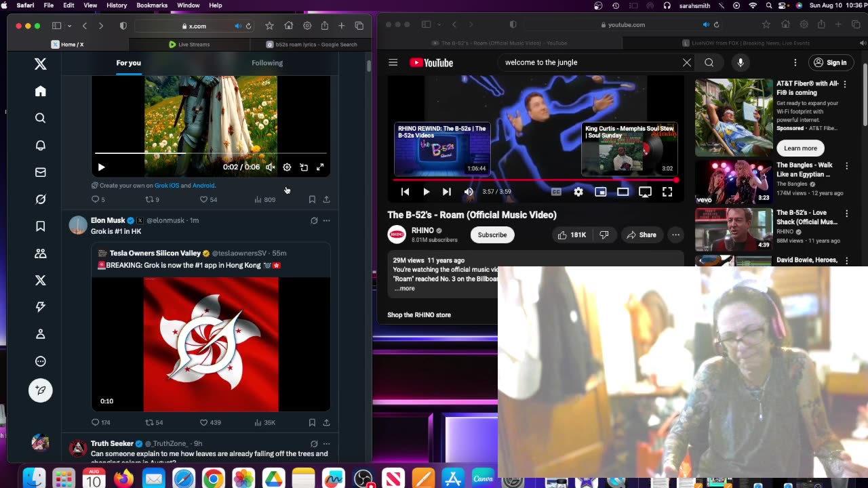Open Shop the RHINO store link
The image size is (868, 488).
point(419,315)
